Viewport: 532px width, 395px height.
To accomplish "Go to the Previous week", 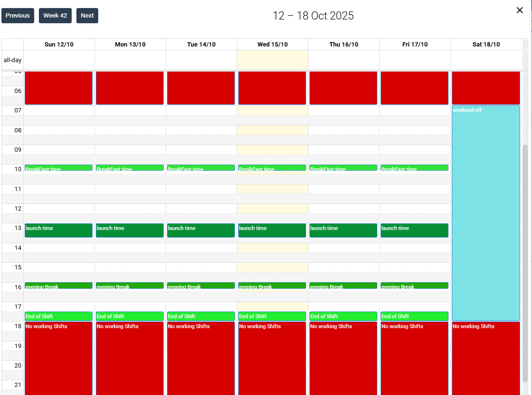I will click(18, 16).
